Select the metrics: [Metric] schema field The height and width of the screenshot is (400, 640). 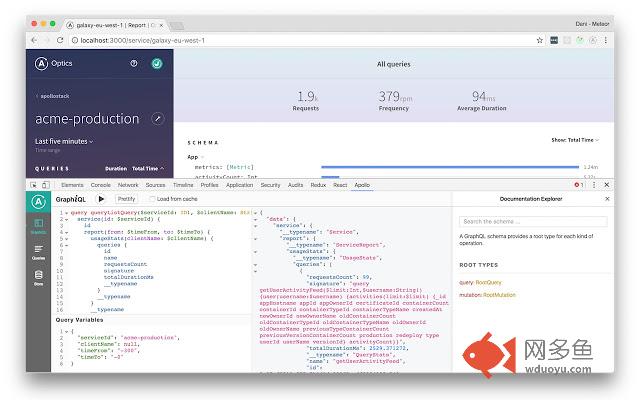(x=224, y=167)
